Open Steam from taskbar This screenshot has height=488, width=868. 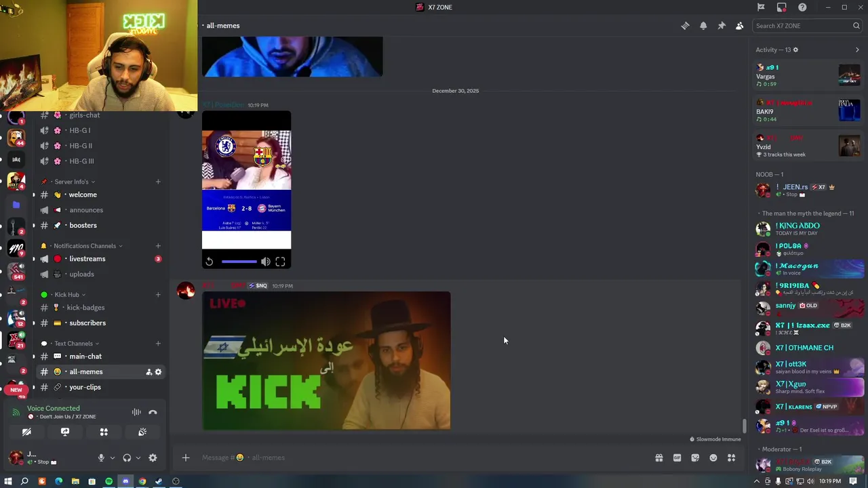(159, 481)
